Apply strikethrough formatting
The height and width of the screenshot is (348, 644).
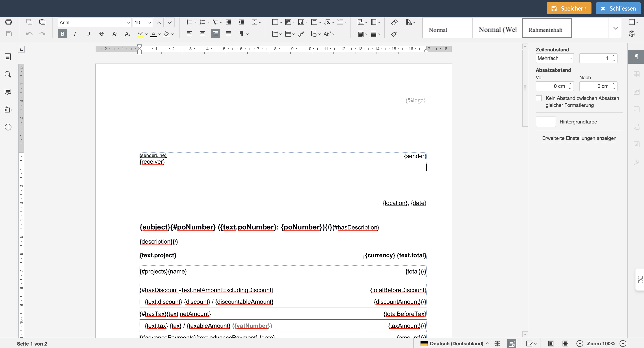101,34
